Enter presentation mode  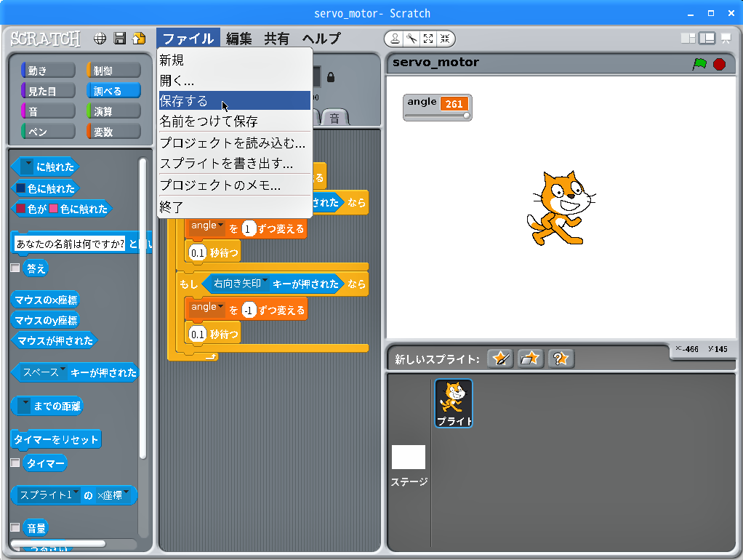[726, 39]
